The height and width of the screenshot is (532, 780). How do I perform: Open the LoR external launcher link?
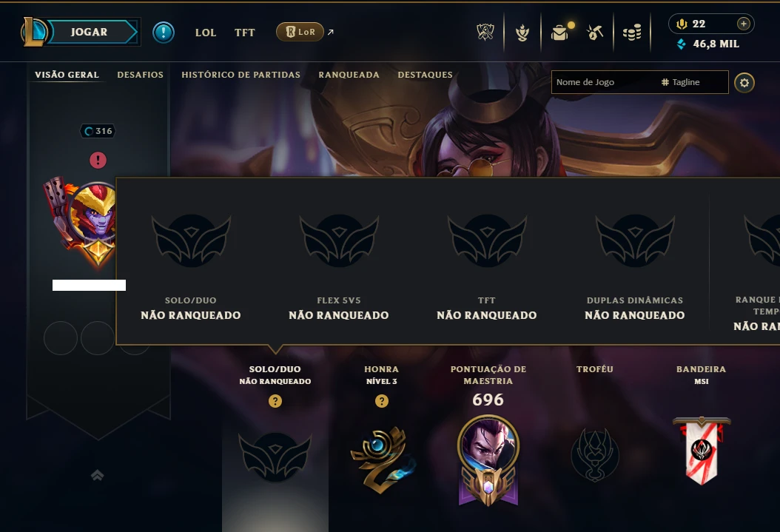pos(300,32)
